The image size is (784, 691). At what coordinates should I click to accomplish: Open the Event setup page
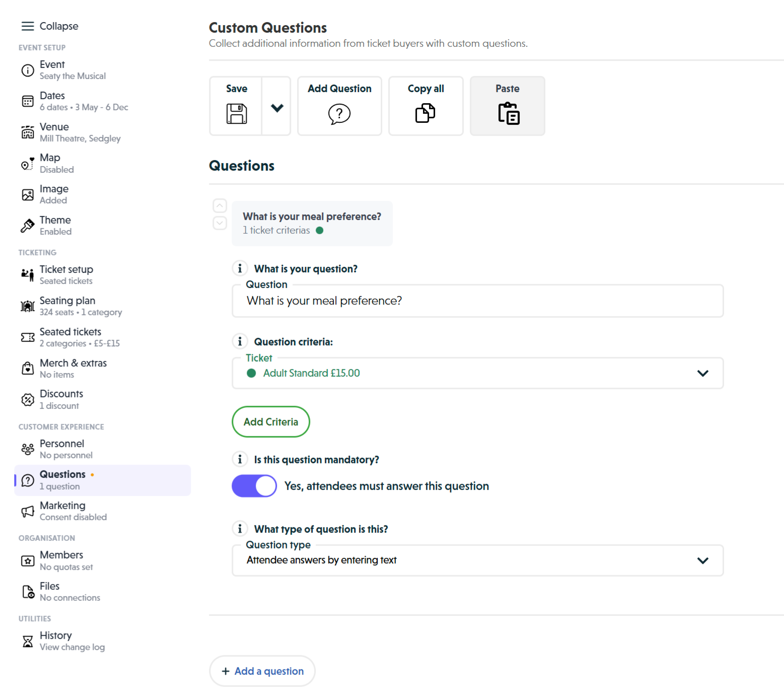coord(52,70)
